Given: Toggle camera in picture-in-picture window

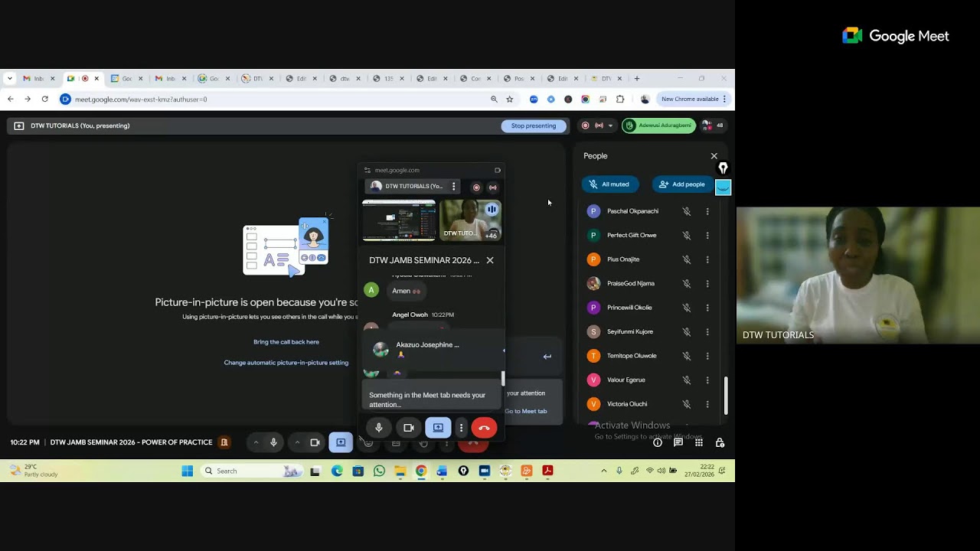Looking at the screenshot, I should 409,428.
